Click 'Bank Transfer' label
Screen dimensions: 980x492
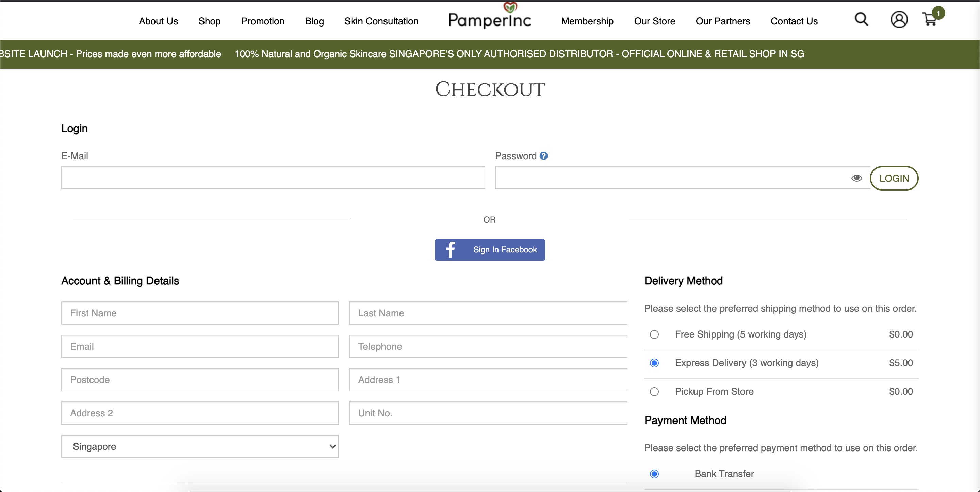point(724,474)
